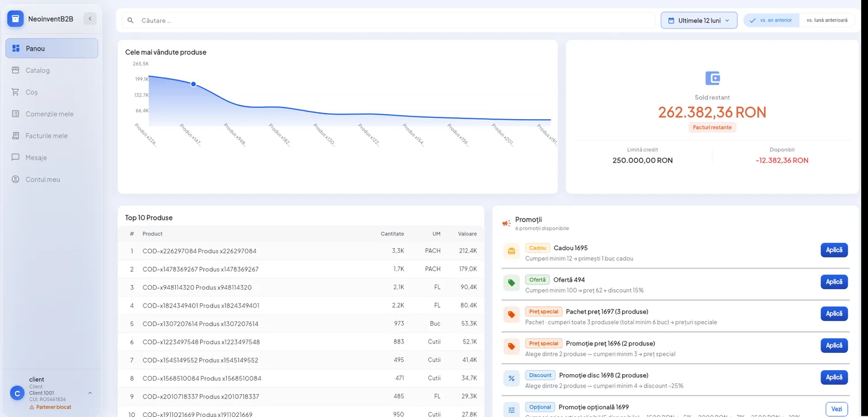Click the NeoinventB2B logo icon
The height and width of the screenshot is (417, 868).
click(x=16, y=19)
